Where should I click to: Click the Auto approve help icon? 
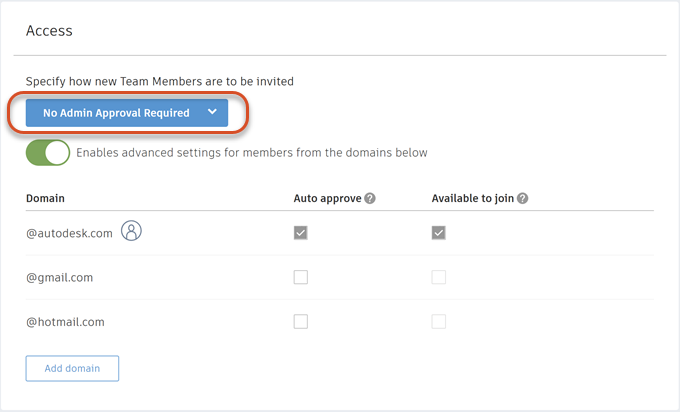pos(370,199)
